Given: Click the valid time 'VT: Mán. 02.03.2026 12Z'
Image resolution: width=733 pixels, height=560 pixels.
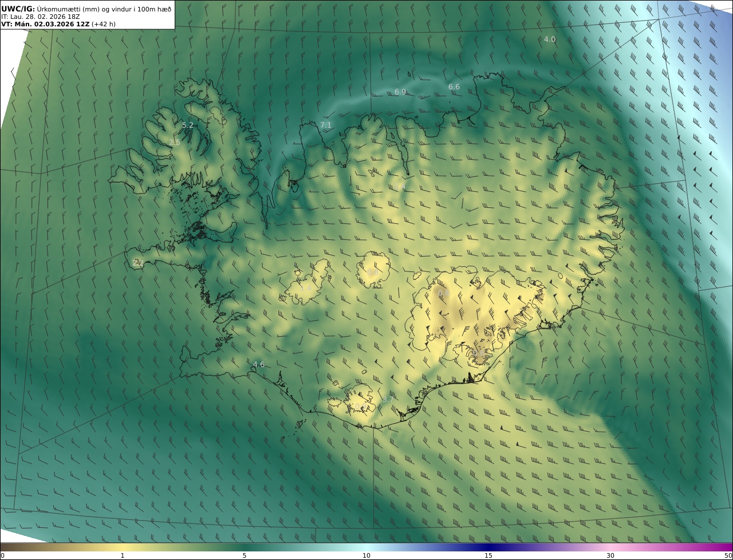Looking at the screenshot, I should [x=45, y=24].
